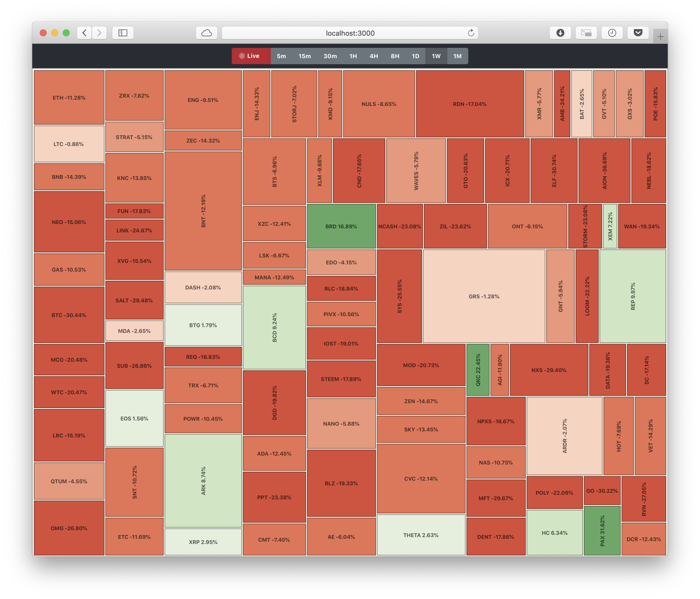700x599 pixels.
Task: Click the SALT -29.48% tile
Action: click(134, 300)
